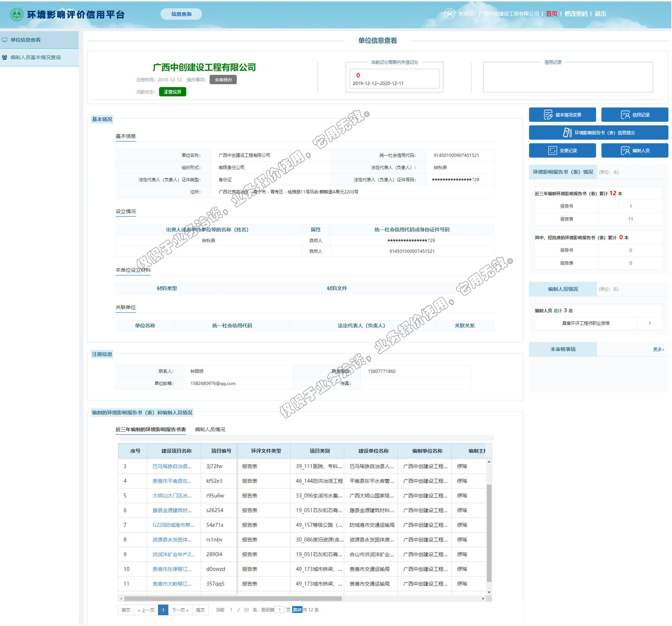This screenshot has height=626, width=672.
Task: Switch to the 编制人员情况 tab
Action: click(x=210, y=429)
